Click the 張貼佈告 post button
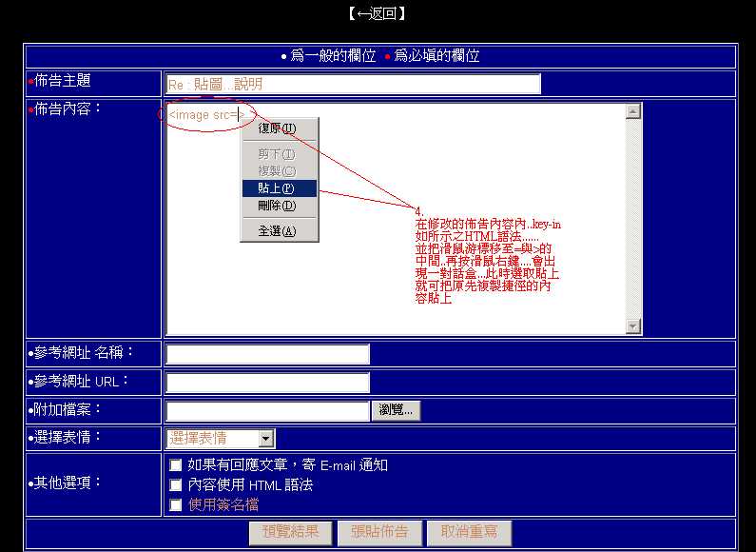 tap(379, 532)
